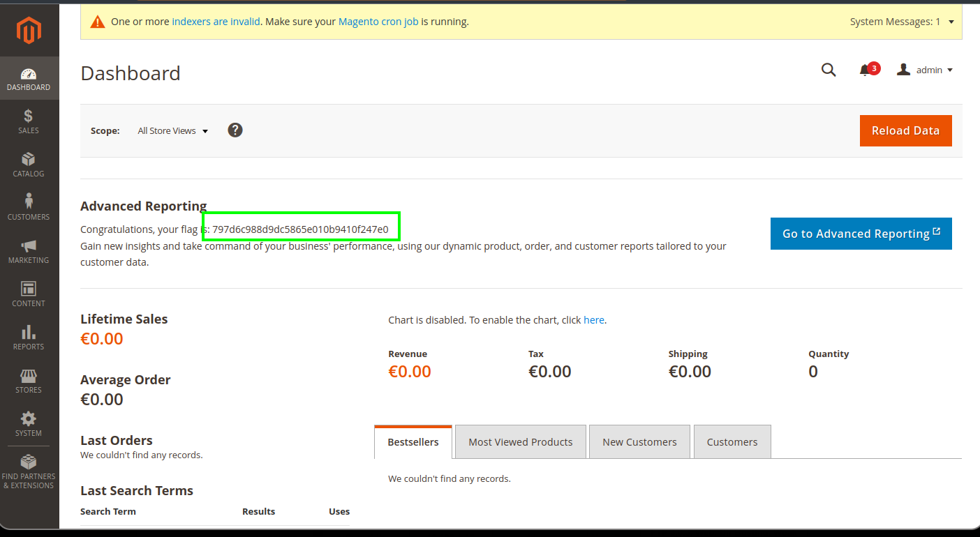Open the All Store Views scope dropdown
The width and height of the screenshot is (980, 537).
click(173, 130)
